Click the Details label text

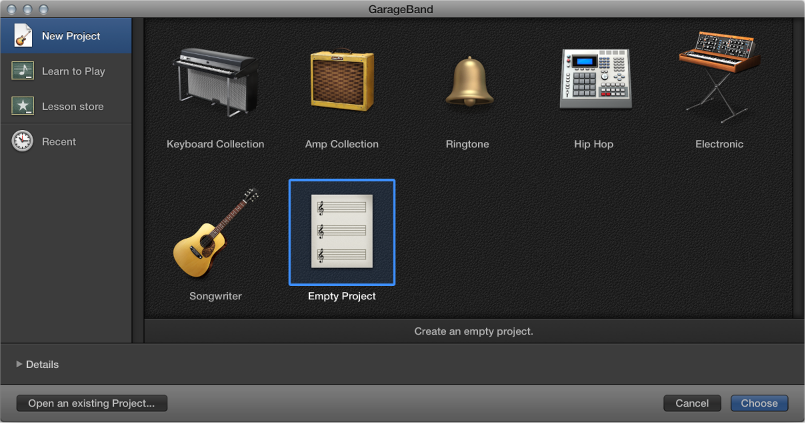click(42, 364)
